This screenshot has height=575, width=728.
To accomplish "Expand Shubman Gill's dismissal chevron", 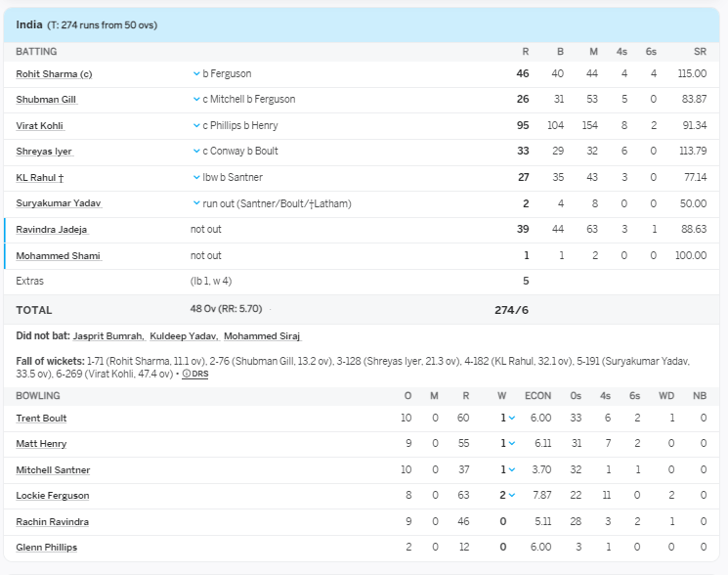I will coord(196,100).
